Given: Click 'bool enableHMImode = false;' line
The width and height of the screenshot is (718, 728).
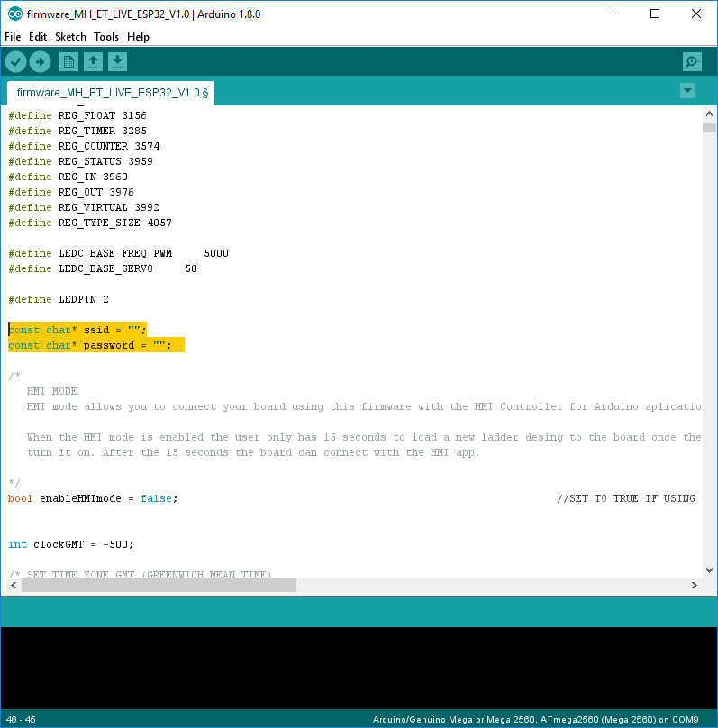Looking at the screenshot, I should point(93,498).
